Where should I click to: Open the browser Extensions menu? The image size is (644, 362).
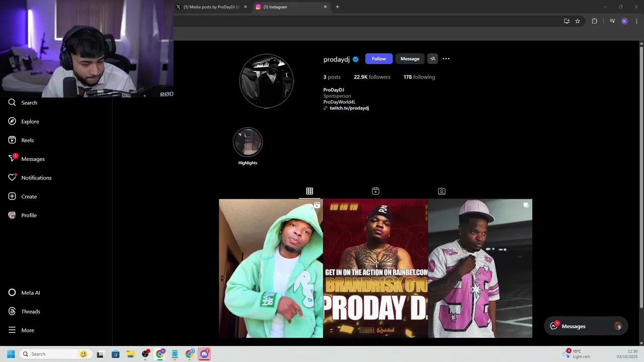[x=594, y=21]
